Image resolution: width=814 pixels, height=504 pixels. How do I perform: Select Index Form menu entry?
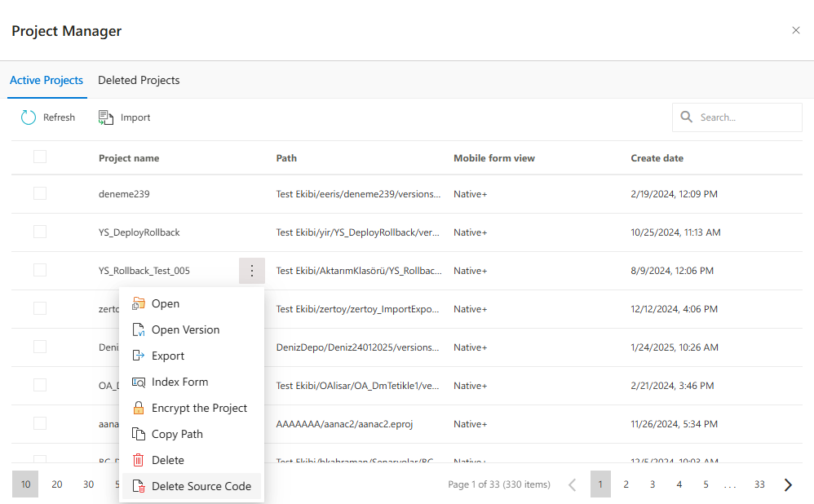coord(190,382)
